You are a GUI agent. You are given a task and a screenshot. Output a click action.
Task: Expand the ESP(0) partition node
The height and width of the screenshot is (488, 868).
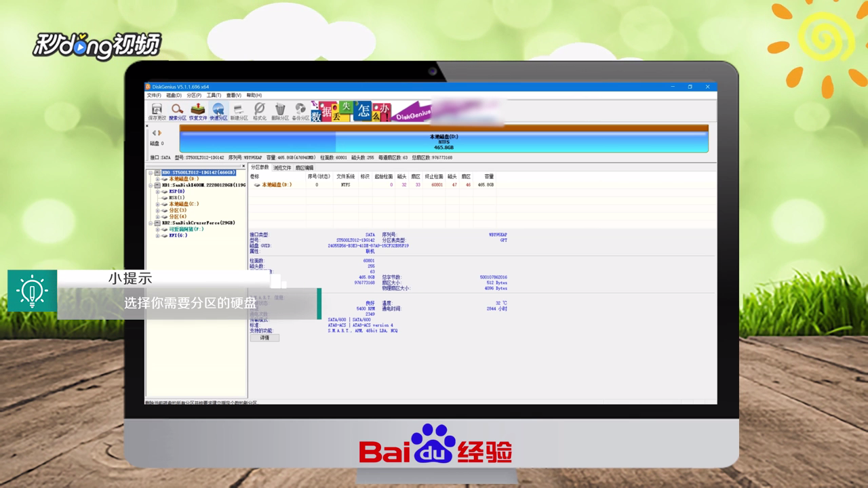157,191
